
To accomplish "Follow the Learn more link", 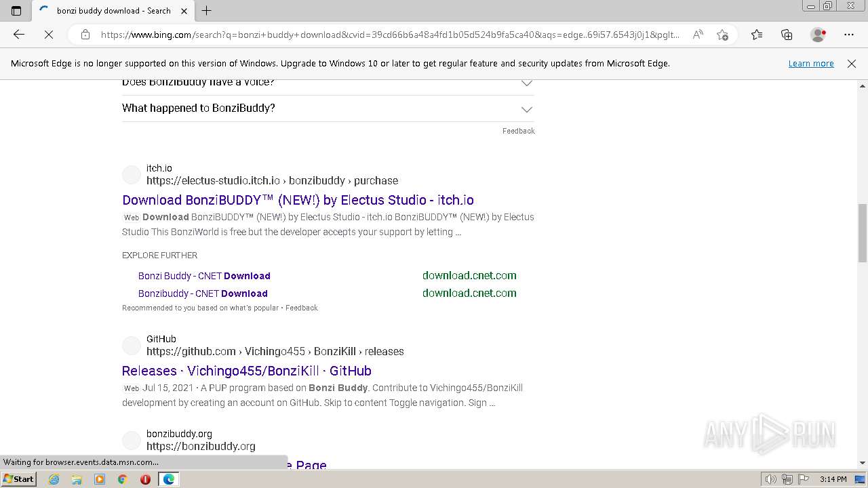I will [x=811, y=63].
